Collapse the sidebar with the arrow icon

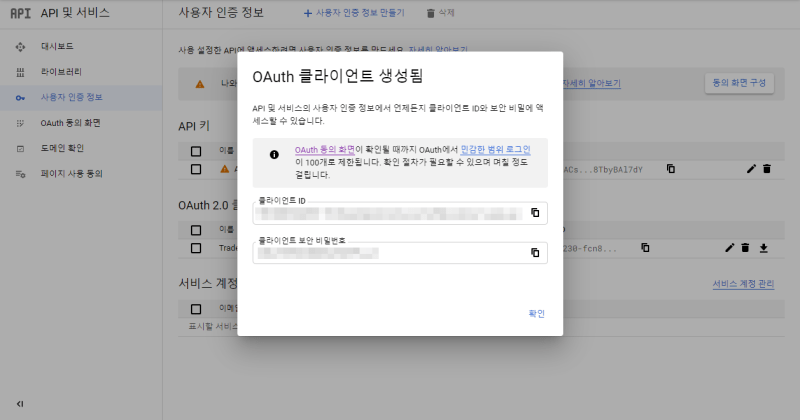[20, 404]
